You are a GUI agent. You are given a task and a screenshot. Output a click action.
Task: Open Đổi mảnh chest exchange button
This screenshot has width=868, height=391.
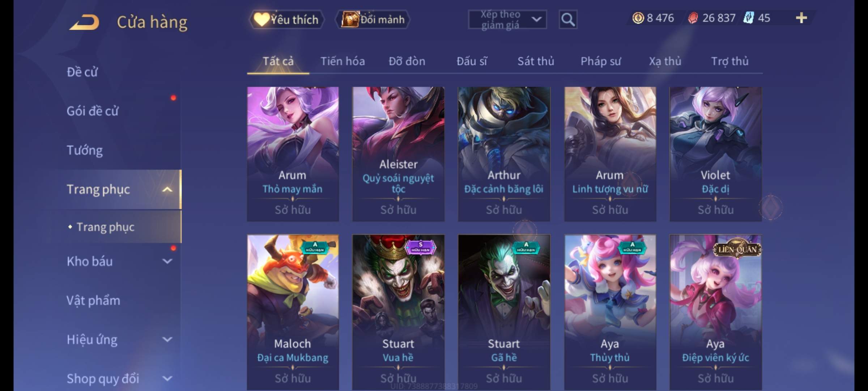(373, 20)
